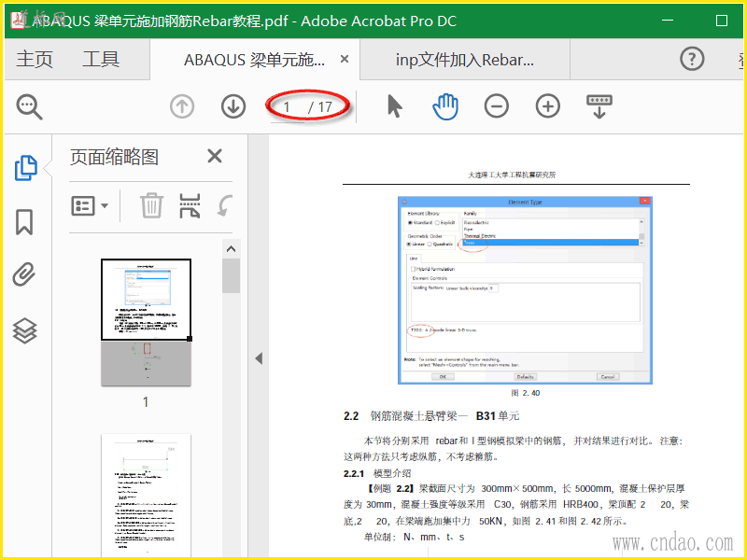Image resolution: width=747 pixels, height=560 pixels.
Task: Switch to the 工具 tab
Action: click(101, 60)
